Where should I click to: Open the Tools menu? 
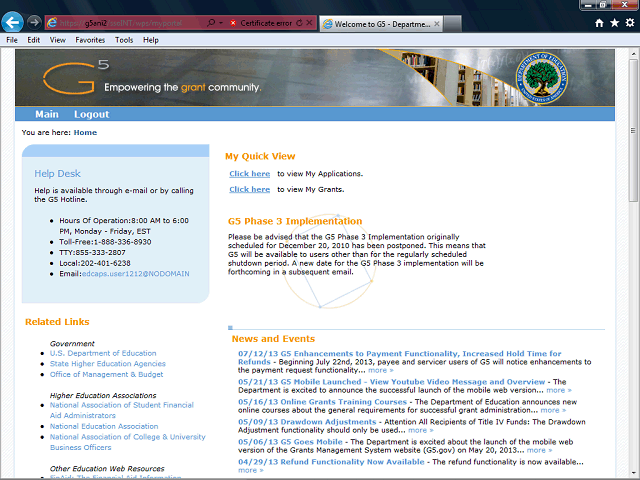[x=124, y=40]
